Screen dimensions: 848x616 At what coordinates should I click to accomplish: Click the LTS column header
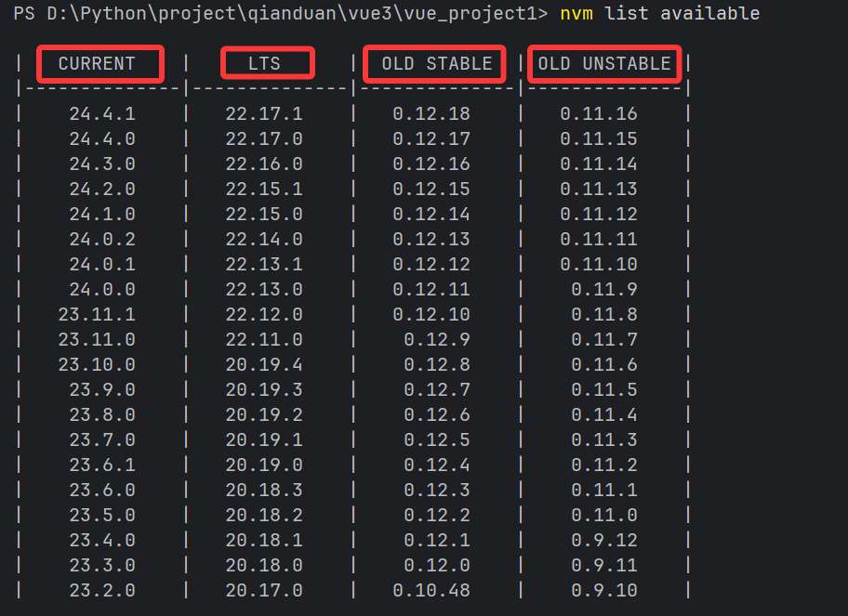(264, 64)
